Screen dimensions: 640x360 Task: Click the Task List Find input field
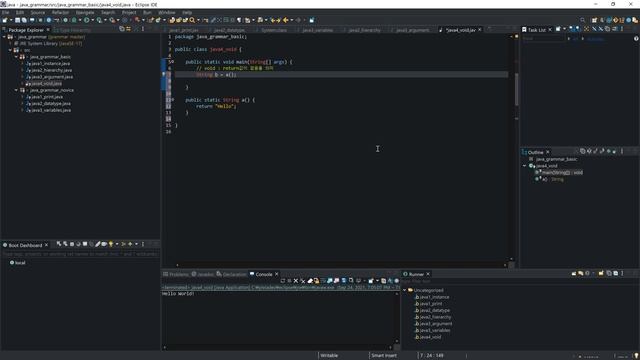point(544,38)
